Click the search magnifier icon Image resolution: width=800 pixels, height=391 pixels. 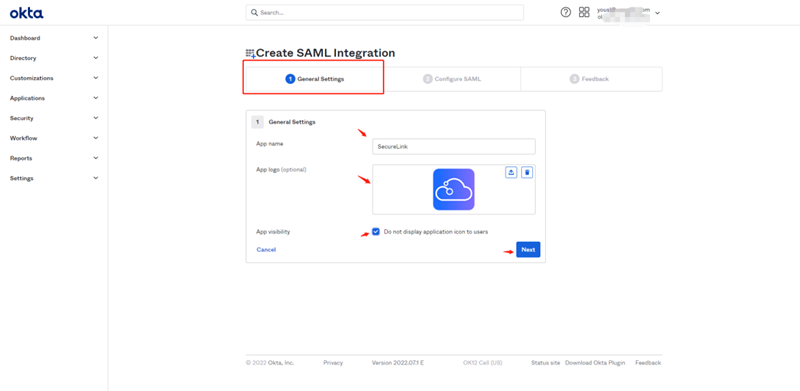click(254, 12)
